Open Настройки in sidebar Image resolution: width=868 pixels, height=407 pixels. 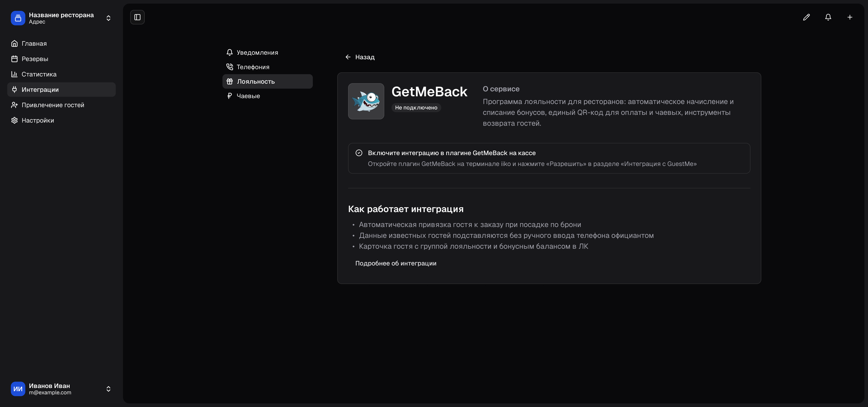coord(61,120)
